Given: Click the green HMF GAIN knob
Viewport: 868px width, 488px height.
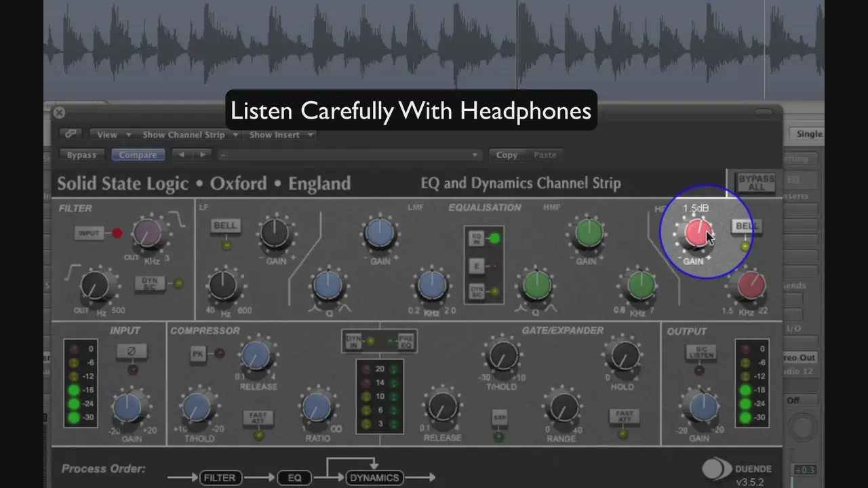Looking at the screenshot, I should [x=588, y=233].
